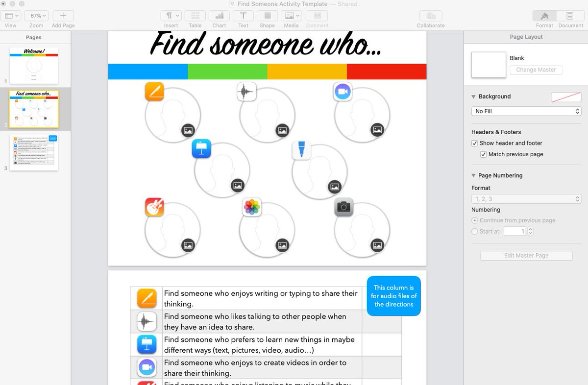Viewport: 588px width, 385px height.
Task: Click the Voice Memos waveform icon on page
Action: tap(247, 92)
